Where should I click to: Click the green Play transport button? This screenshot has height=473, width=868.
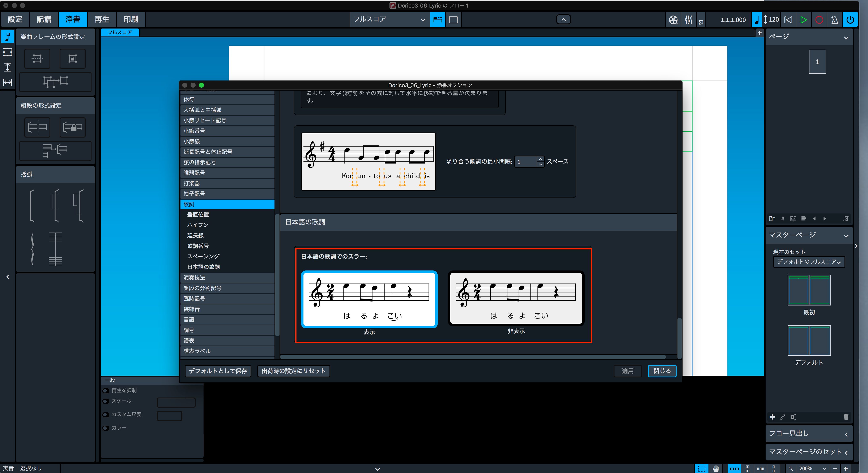(x=803, y=20)
